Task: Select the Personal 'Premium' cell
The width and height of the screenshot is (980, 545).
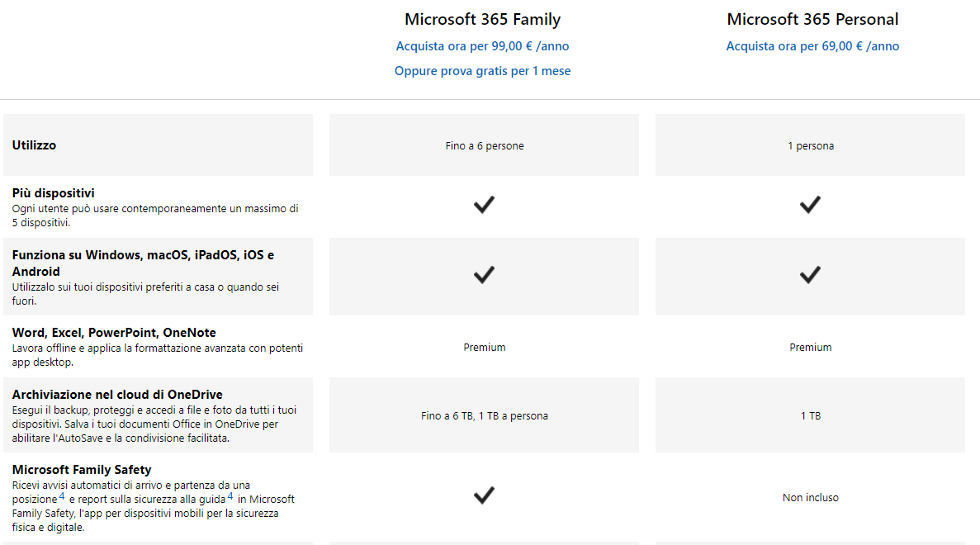Action: tap(811, 348)
